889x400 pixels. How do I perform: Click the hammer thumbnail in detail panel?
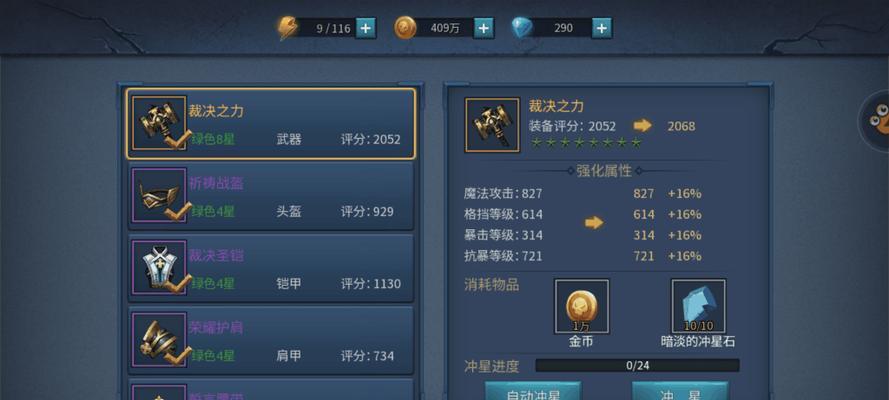coord(492,125)
